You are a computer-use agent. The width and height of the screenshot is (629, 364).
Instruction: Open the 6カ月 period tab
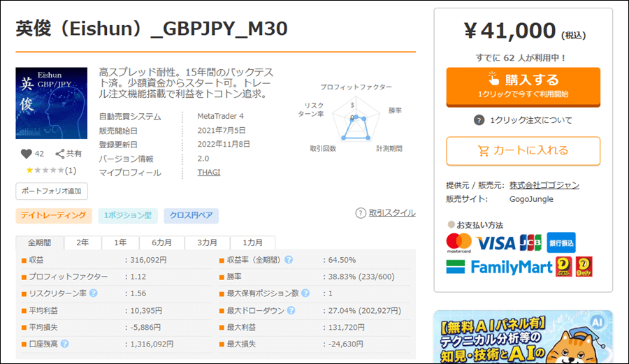pos(161,242)
